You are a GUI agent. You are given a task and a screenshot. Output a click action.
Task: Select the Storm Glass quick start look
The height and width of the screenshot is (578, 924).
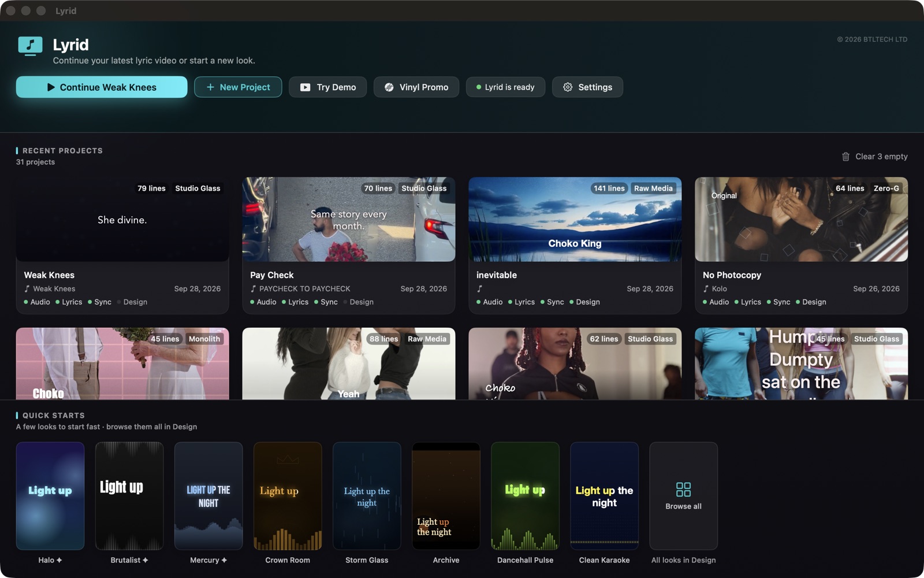367,496
